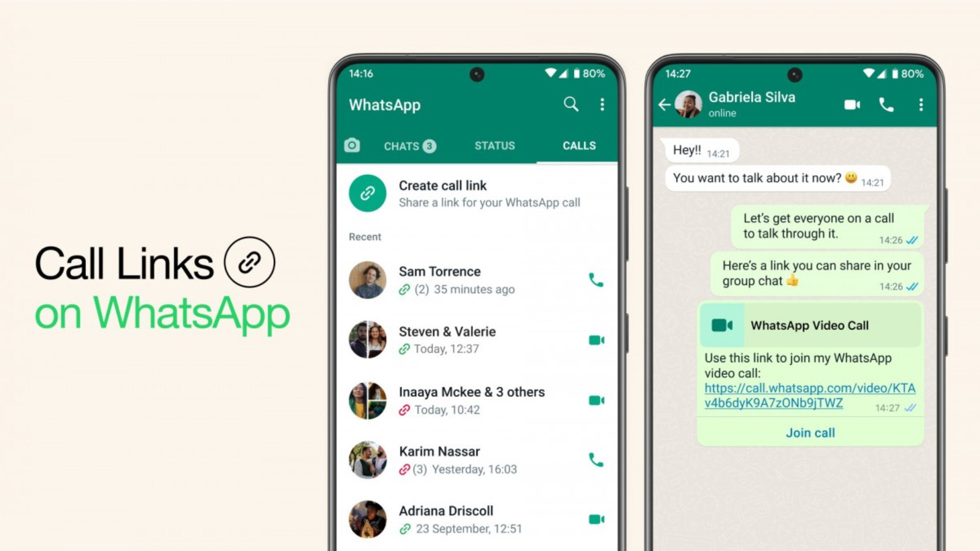The height and width of the screenshot is (551, 980).
Task: Tap the back arrow icon in chat view
Action: pyautogui.click(x=666, y=103)
